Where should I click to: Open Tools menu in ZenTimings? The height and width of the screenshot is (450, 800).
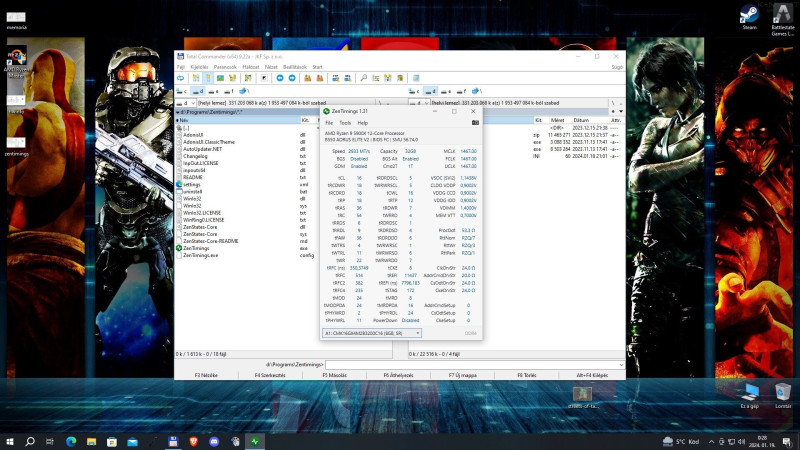click(345, 123)
